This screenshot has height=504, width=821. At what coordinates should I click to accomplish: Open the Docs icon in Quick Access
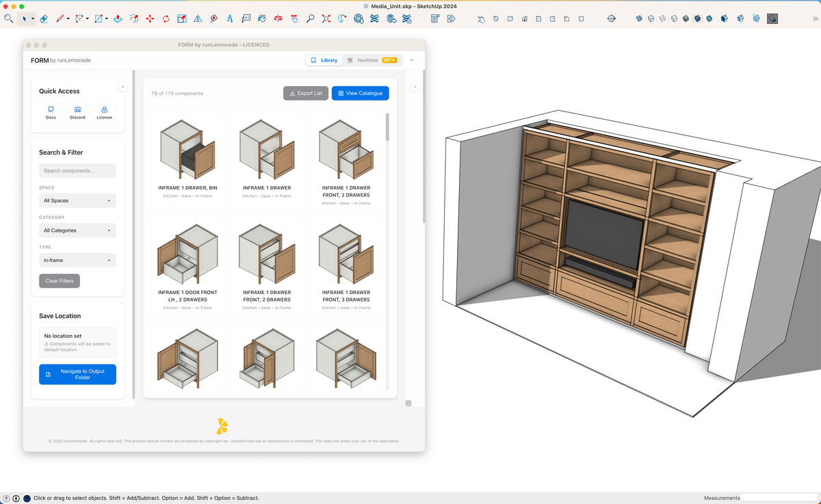click(x=51, y=111)
